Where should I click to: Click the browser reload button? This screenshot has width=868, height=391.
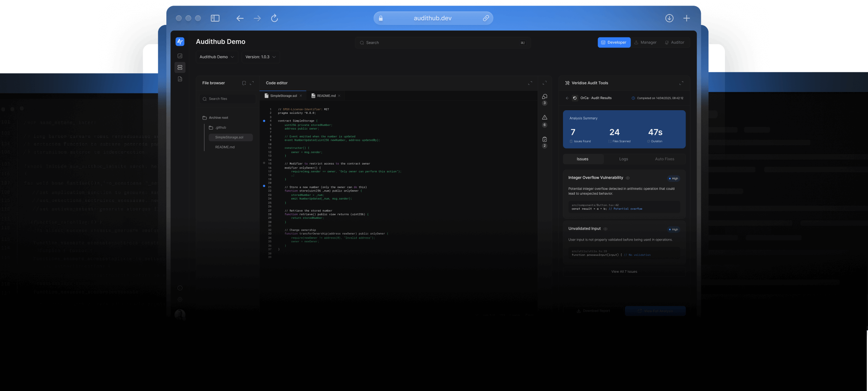pos(274,18)
